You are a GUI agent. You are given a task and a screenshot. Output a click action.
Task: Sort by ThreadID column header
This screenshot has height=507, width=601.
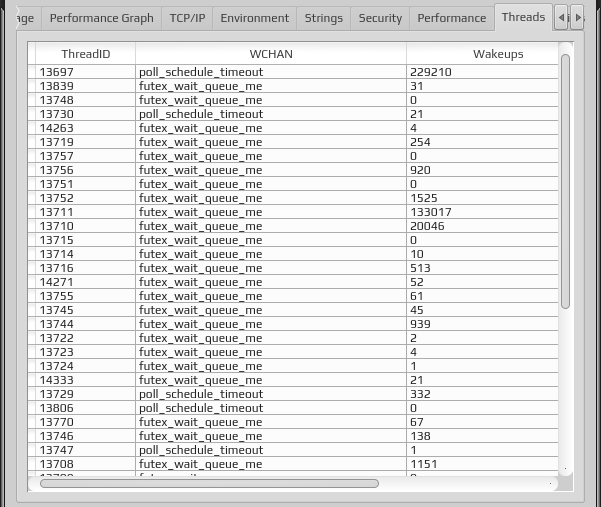(85, 54)
